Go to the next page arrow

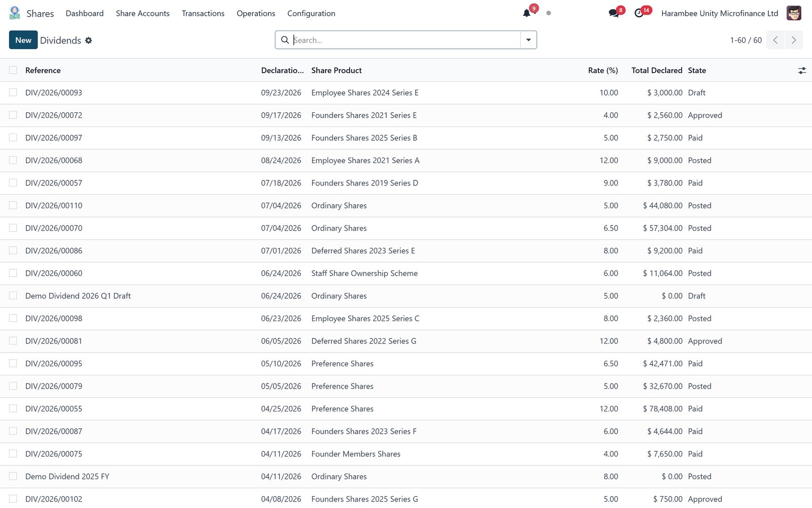(794, 40)
